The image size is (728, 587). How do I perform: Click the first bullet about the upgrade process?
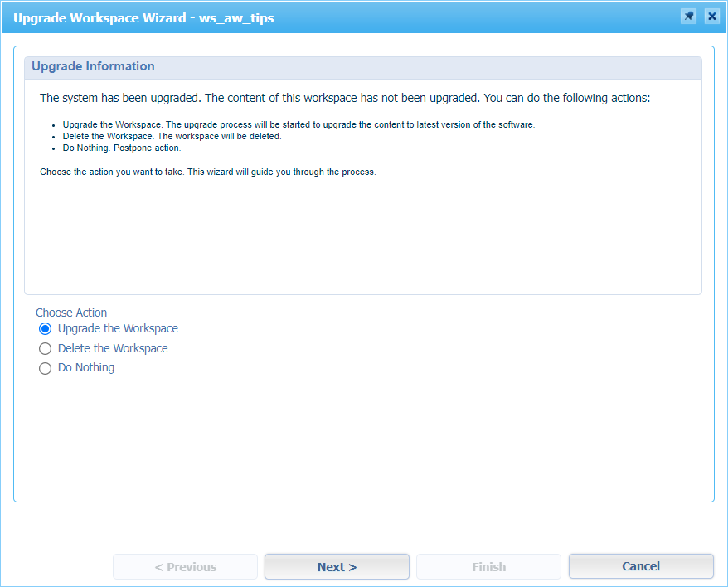[298, 124]
